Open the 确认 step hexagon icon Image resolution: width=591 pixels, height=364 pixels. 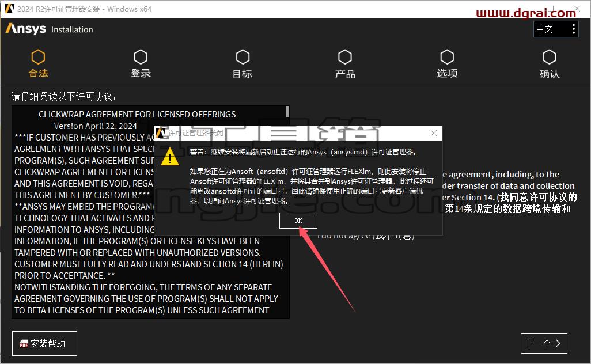549,57
